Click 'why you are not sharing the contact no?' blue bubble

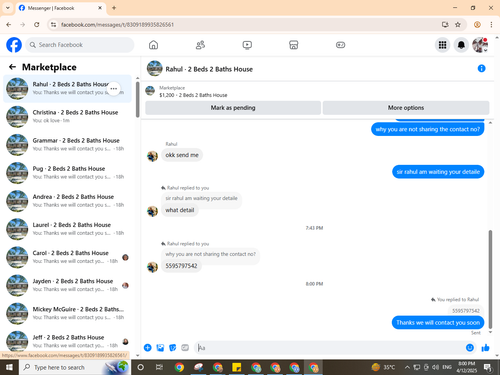(428, 129)
